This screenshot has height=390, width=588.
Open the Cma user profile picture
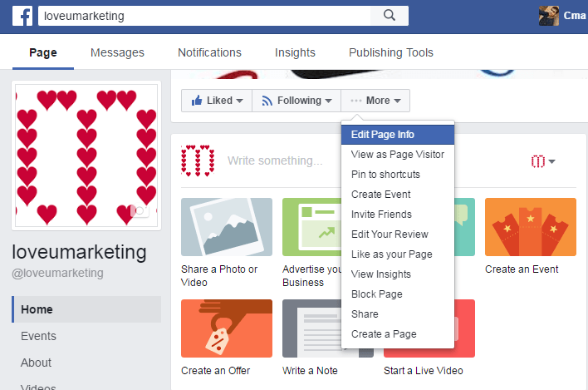coord(549,16)
